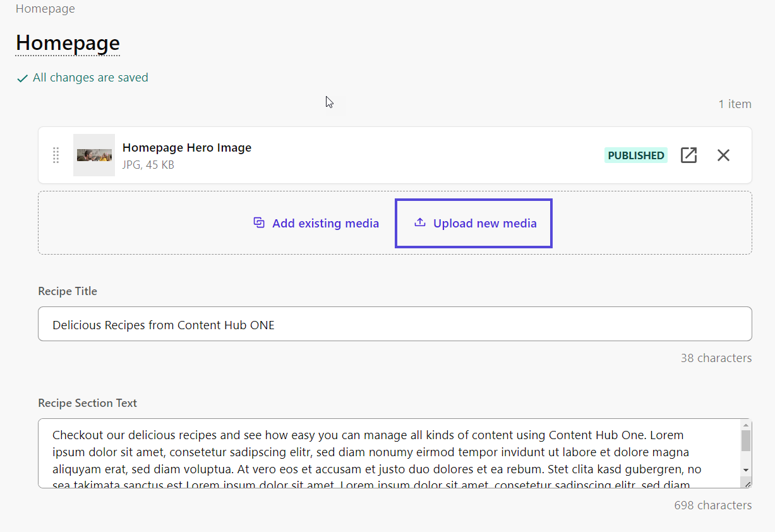Viewport: 775px width, 532px height.
Task: Click the checkmark next to All changes saved
Action: point(23,77)
